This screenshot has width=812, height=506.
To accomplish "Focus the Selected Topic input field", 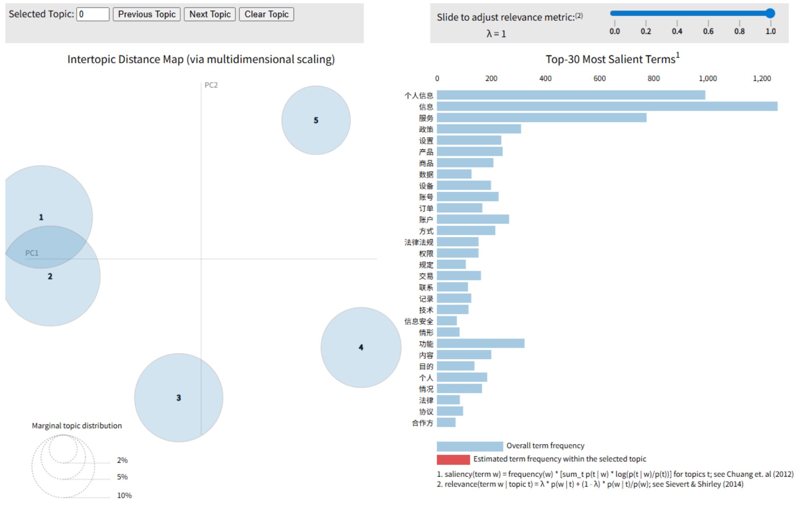I will point(93,14).
